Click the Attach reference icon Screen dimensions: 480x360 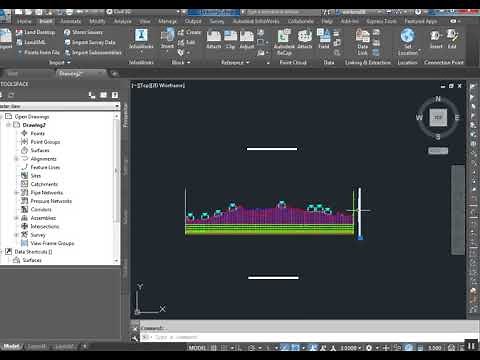point(214,36)
